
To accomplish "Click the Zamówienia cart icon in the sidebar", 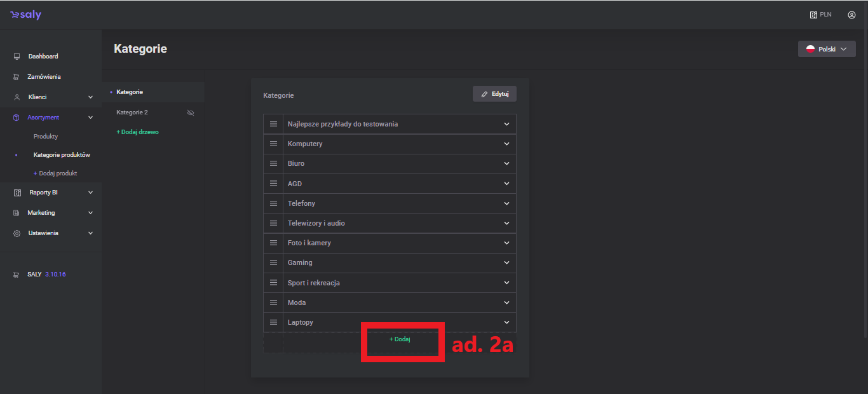I will pyautogui.click(x=17, y=77).
